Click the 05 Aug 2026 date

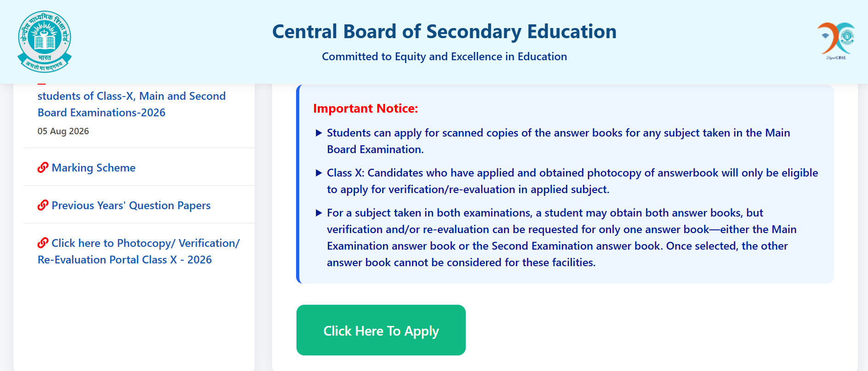click(63, 131)
